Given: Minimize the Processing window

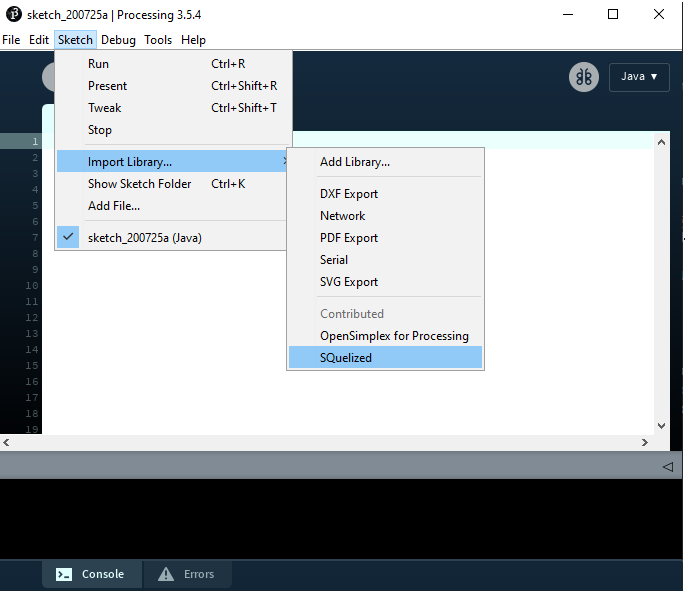Looking at the screenshot, I should pos(568,14).
